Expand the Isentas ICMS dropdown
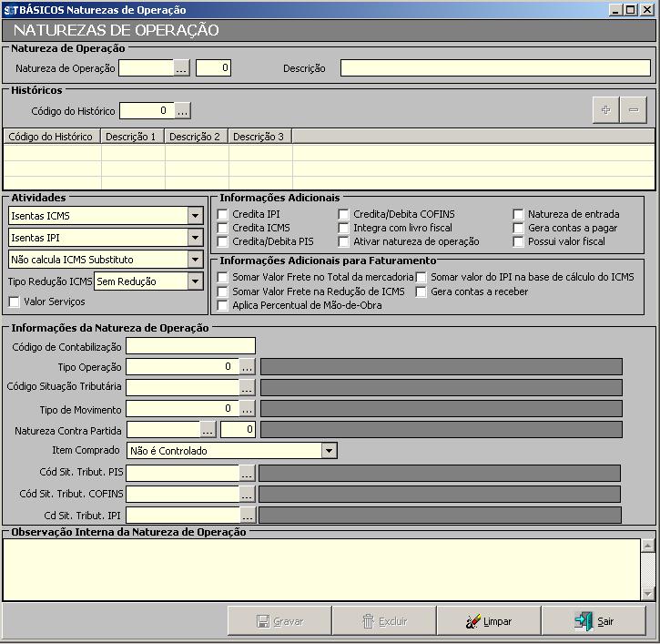 point(195,216)
